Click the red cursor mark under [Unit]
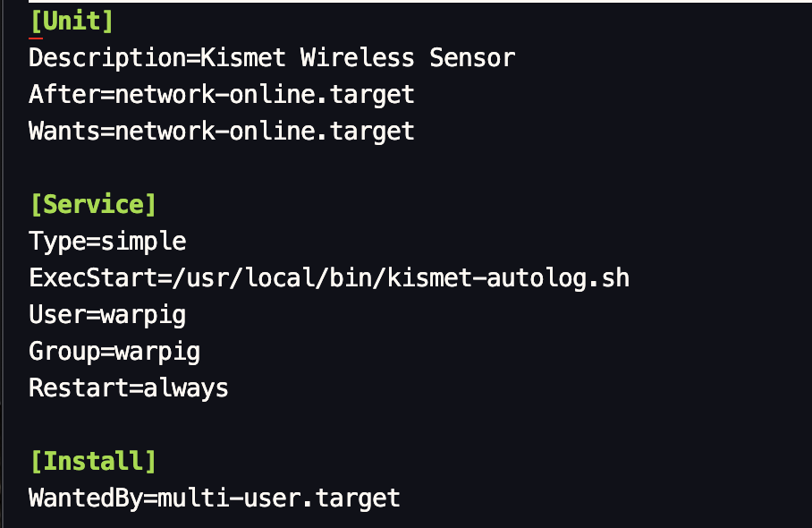This screenshot has height=528, width=812. (36, 38)
